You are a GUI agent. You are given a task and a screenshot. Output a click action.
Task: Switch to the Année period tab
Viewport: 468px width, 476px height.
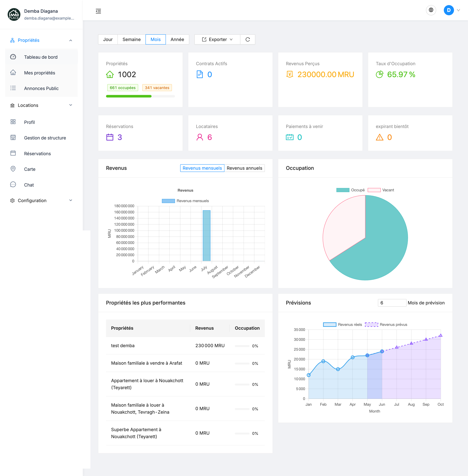(x=177, y=40)
